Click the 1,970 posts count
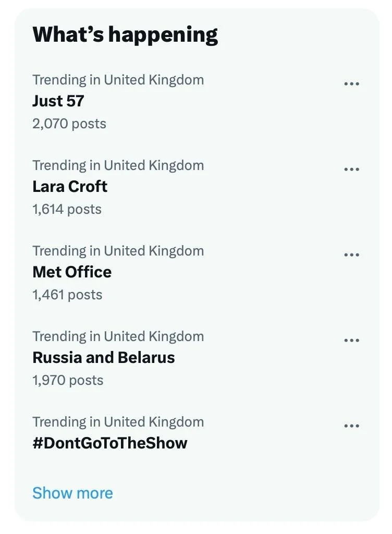This screenshot has height=534, width=392. click(68, 380)
